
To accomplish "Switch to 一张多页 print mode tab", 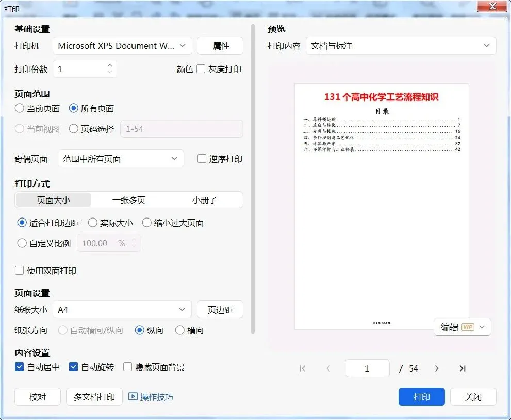I will click(x=129, y=200).
